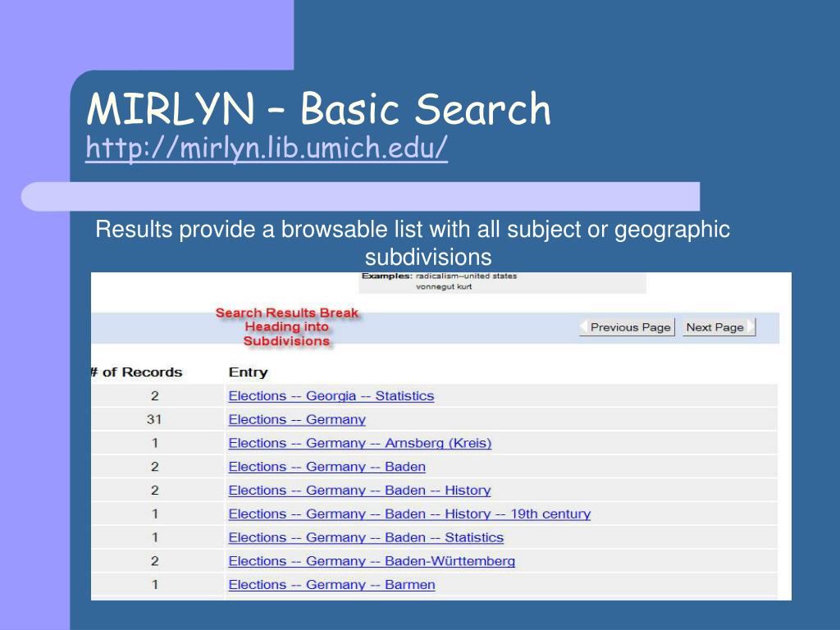Open Elections -- Germany -- Barmen entry
The width and height of the screenshot is (840, 630).
(x=331, y=584)
